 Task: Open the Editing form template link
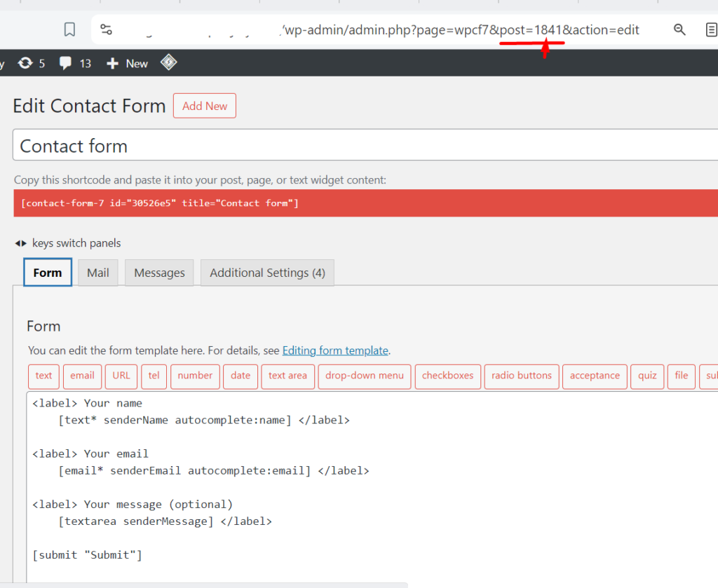335,350
